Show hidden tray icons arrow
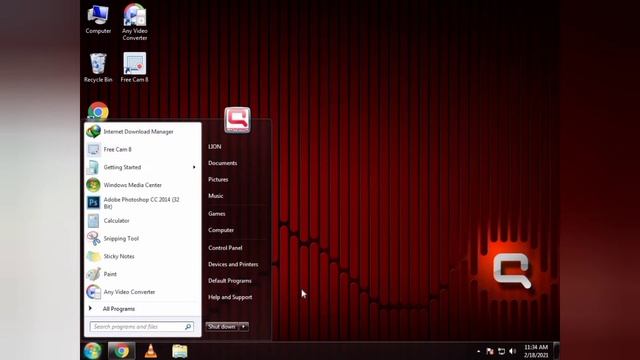This screenshot has width=640, height=360. 478,351
